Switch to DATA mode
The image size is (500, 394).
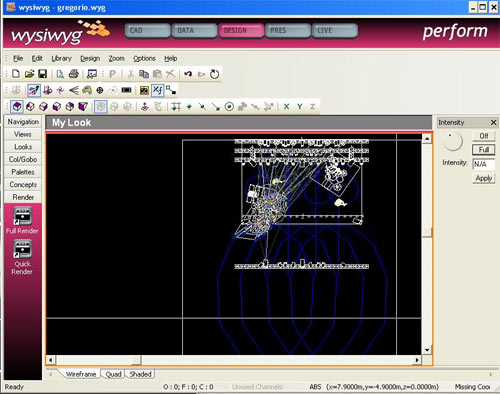pyautogui.click(x=194, y=31)
